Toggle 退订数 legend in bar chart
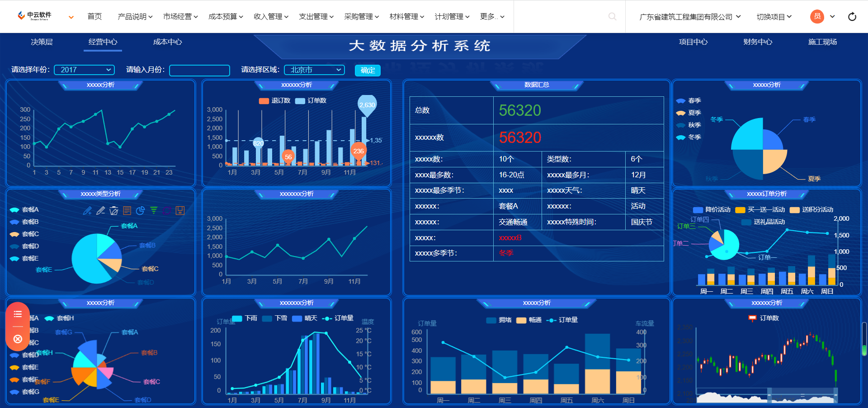868x408 pixels. (x=274, y=100)
